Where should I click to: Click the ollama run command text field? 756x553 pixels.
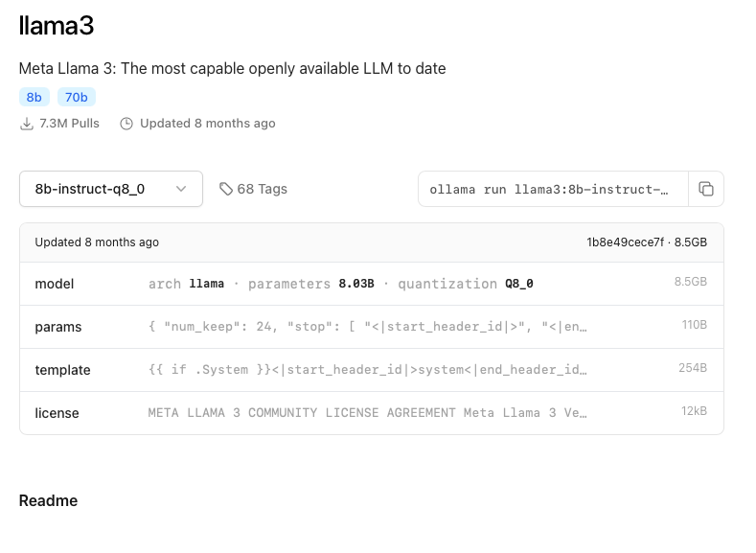553,189
